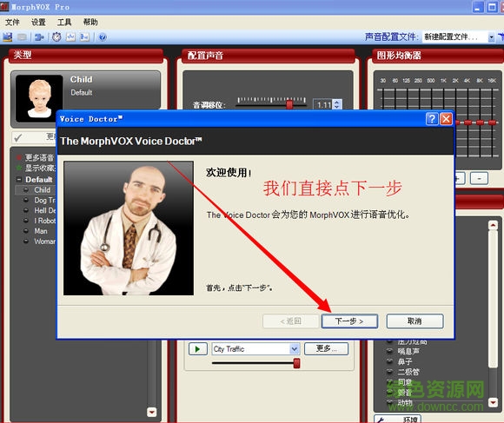Click the green star 显示收藏 icon
This screenshot has height=423, width=504.
click(x=19, y=168)
